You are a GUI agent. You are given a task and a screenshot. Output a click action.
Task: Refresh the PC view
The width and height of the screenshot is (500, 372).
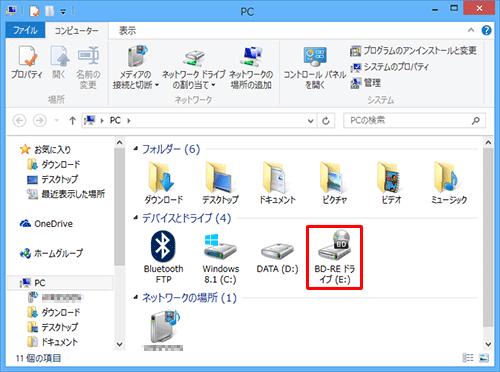tap(326, 121)
